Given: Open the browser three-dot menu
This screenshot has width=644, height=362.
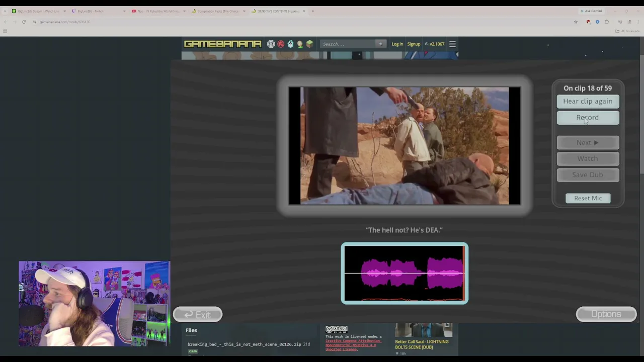Looking at the screenshot, I should click(638, 22).
